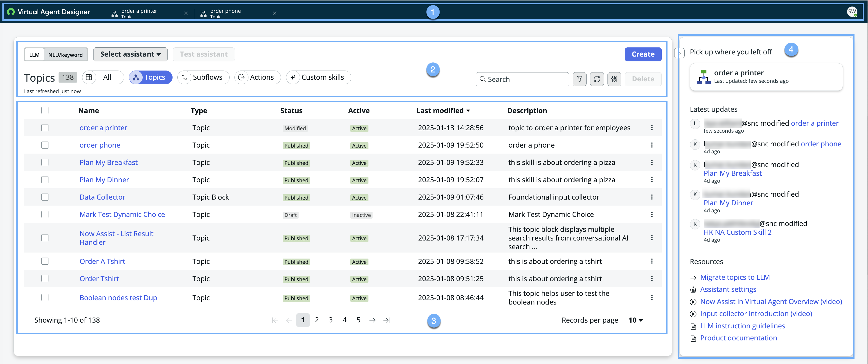
Task: Open Records per page dropdown
Action: click(x=635, y=320)
